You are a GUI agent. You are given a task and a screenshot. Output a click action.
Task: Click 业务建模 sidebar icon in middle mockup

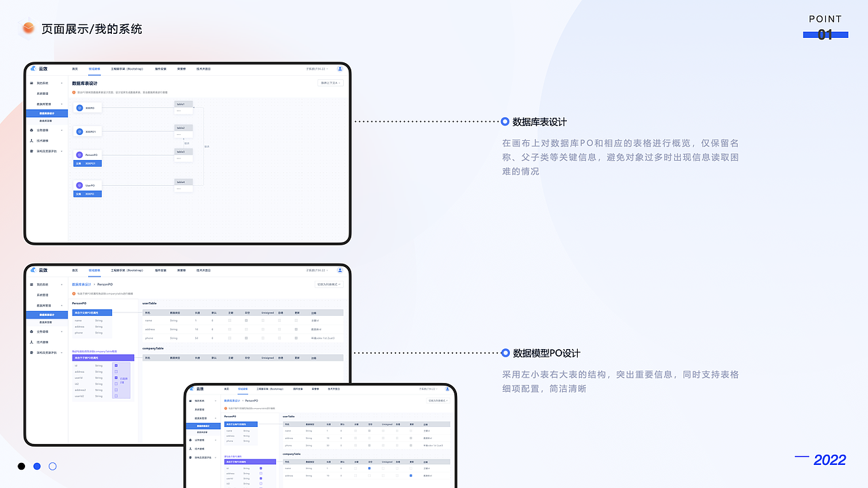pyautogui.click(x=32, y=331)
